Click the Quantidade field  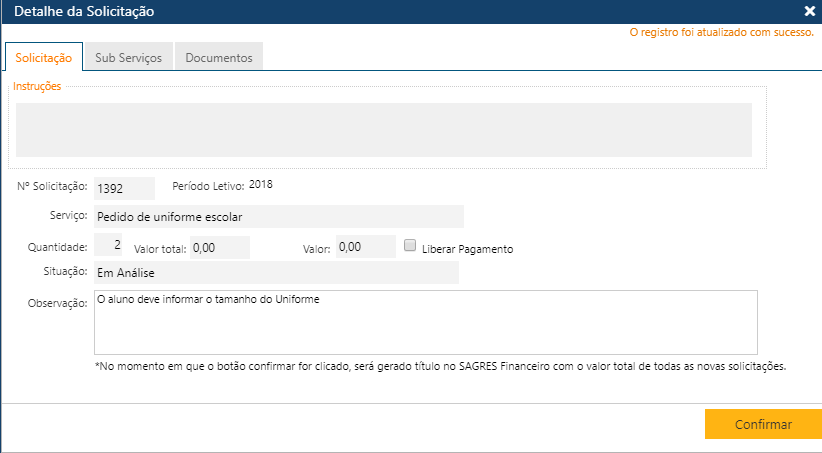(109, 245)
